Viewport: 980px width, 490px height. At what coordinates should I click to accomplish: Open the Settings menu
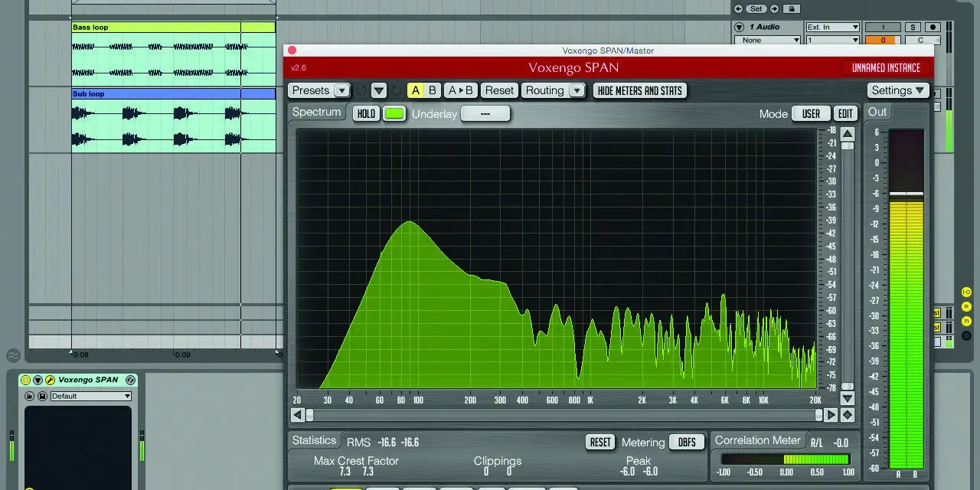click(898, 90)
